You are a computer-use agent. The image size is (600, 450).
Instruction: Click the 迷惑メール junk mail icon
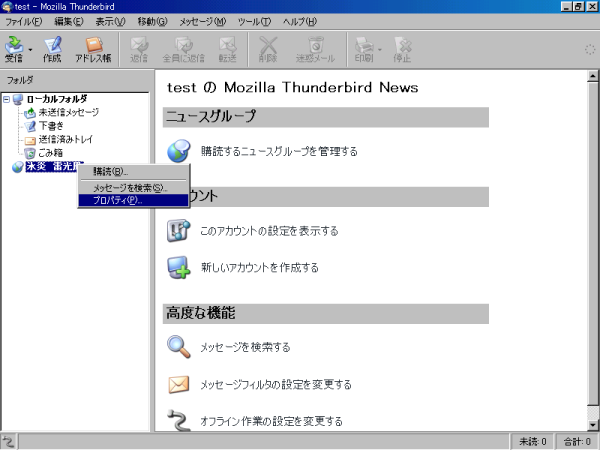316,49
